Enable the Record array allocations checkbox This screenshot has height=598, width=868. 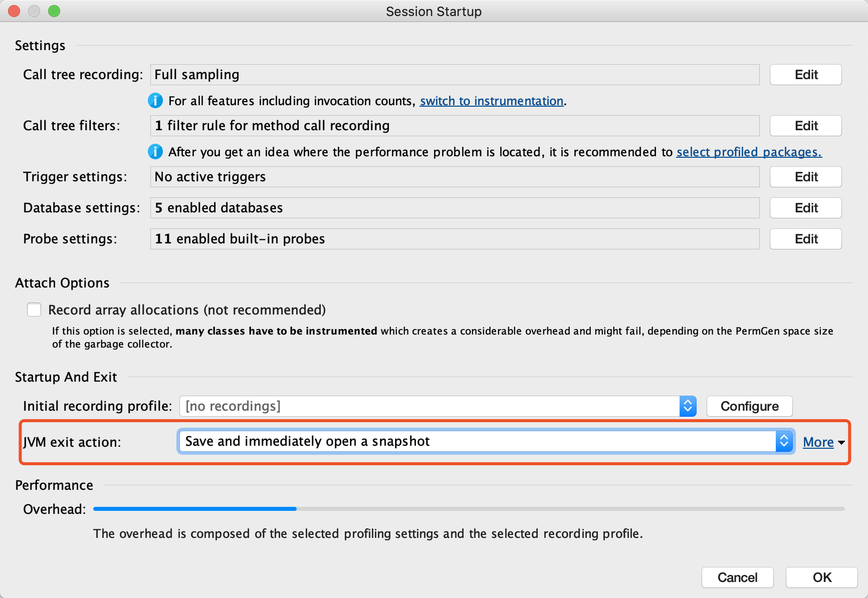click(x=34, y=310)
